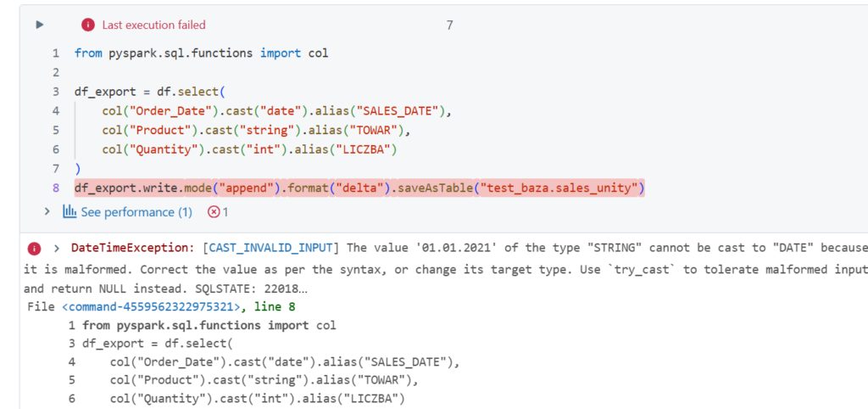
Task: Click the red error count icon showing 1
Action: (218, 212)
